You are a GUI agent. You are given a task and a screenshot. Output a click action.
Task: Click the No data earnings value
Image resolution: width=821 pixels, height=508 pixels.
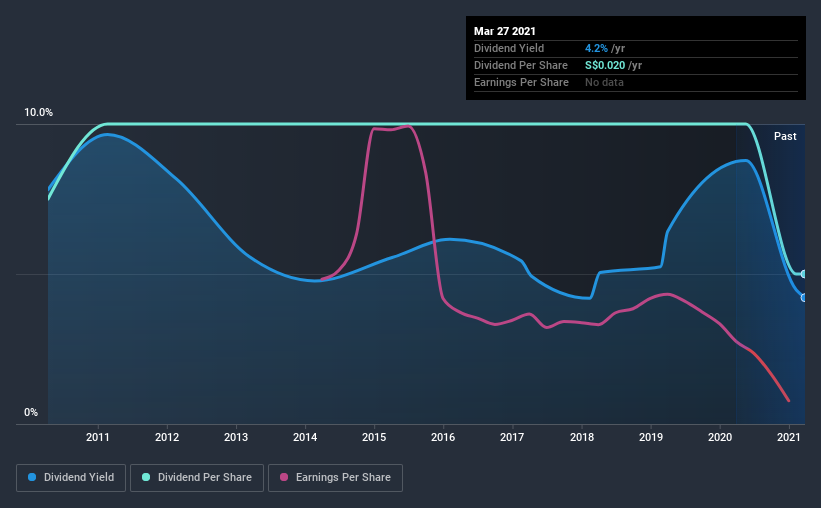pos(604,82)
